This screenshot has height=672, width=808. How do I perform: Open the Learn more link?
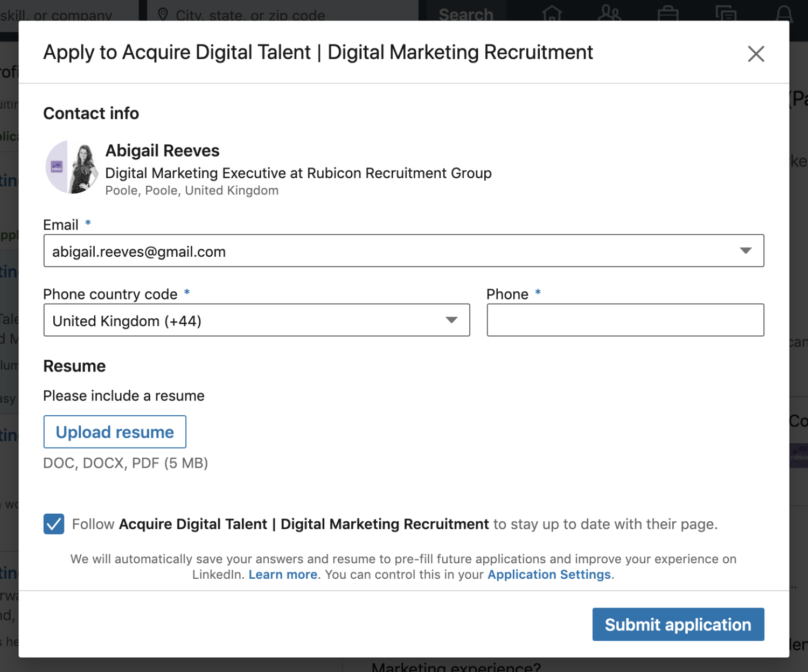coord(283,575)
